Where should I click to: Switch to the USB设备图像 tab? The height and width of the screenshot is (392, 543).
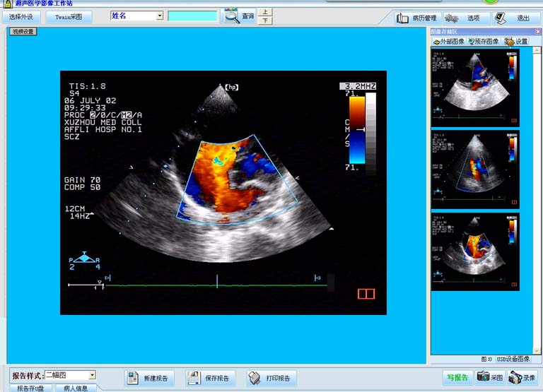click(513, 359)
